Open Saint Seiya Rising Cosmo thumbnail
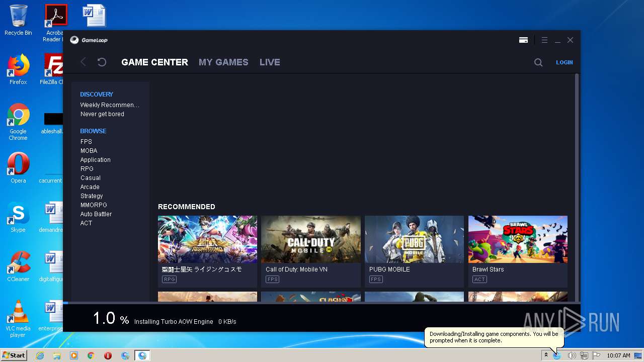The width and height of the screenshot is (644, 362). (x=207, y=239)
